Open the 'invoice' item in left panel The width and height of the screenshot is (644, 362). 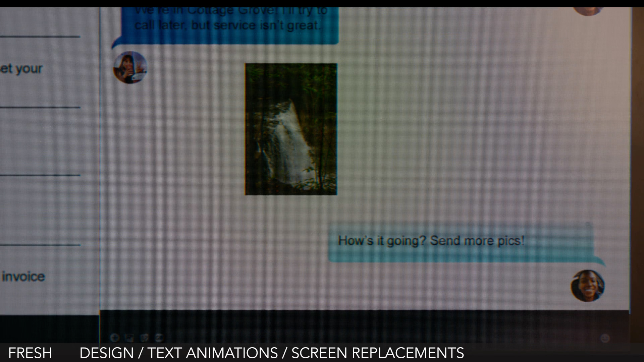tap(23, 277)
